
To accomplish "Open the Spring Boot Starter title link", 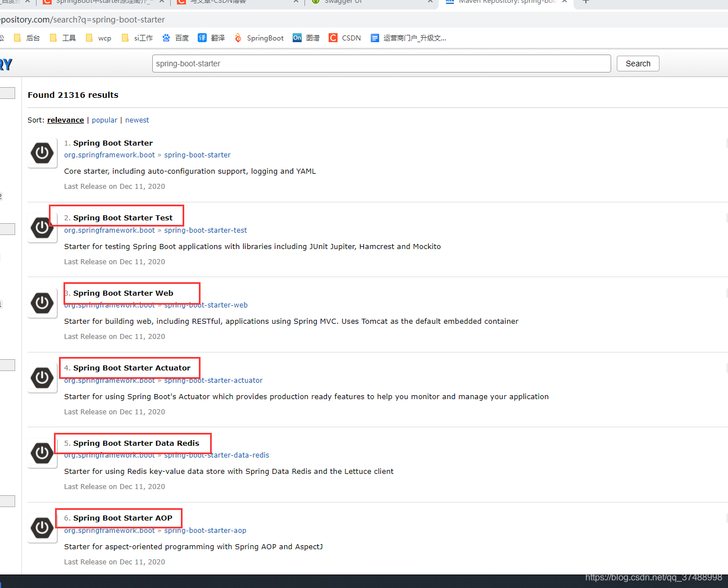I will [x=113, y=143].
